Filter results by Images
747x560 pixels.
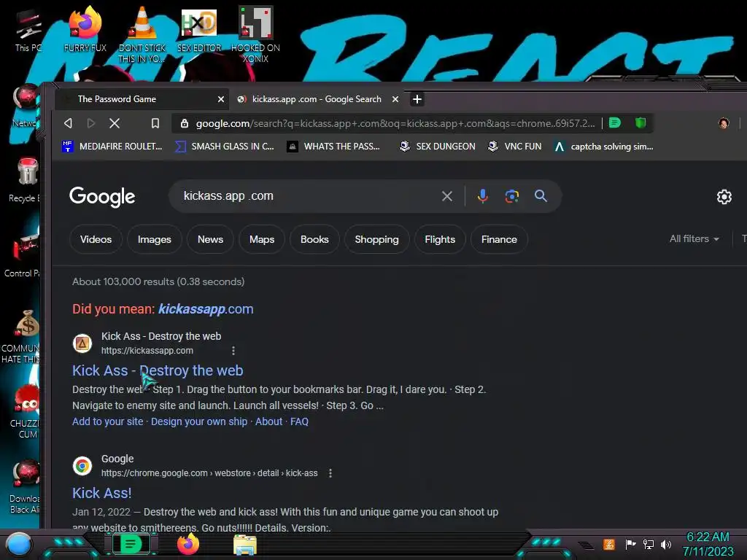(155, 239)
